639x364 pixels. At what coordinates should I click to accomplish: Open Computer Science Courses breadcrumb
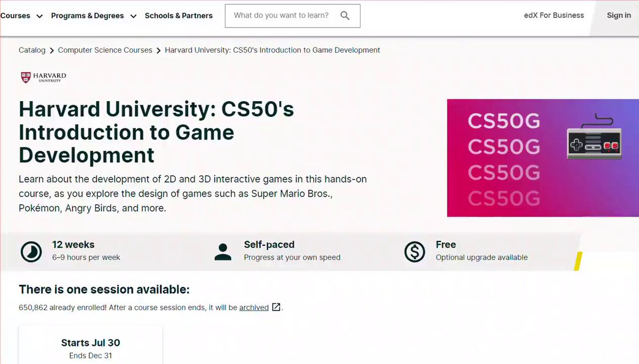coord(105,50)
